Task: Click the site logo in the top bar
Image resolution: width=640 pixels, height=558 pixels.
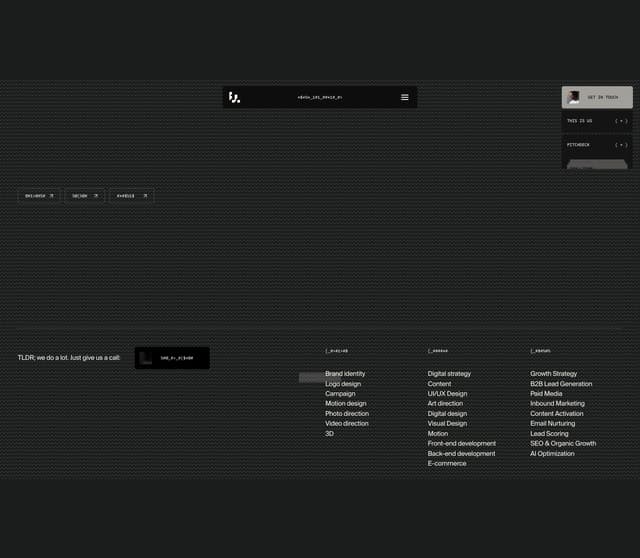Action: (x=234, y=97)
